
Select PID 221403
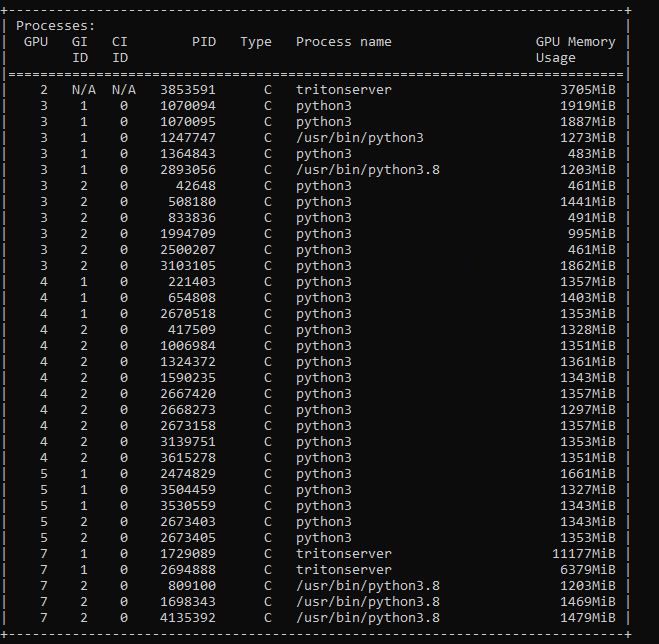click(192, 282)
